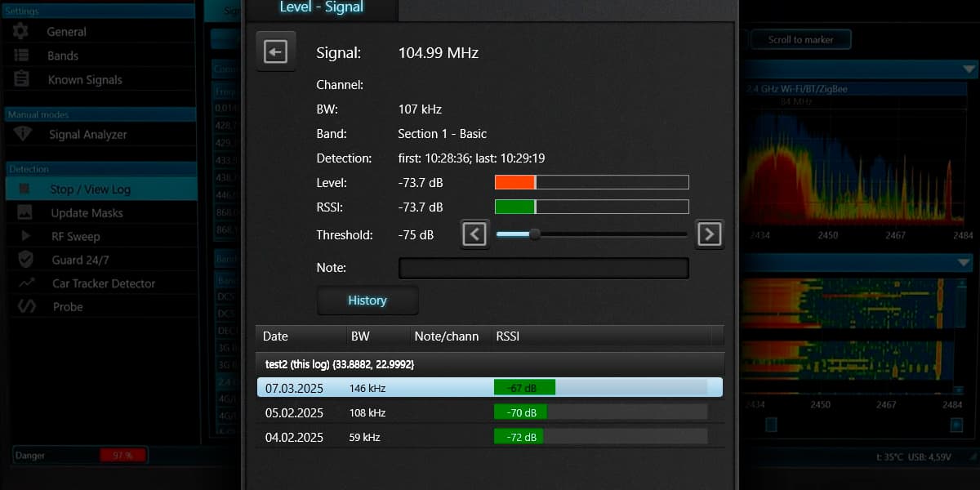The height and width of the screenshot is (490, 980).
Task: Expand the spectrum panel dropdown arrow
Action: 964,69
